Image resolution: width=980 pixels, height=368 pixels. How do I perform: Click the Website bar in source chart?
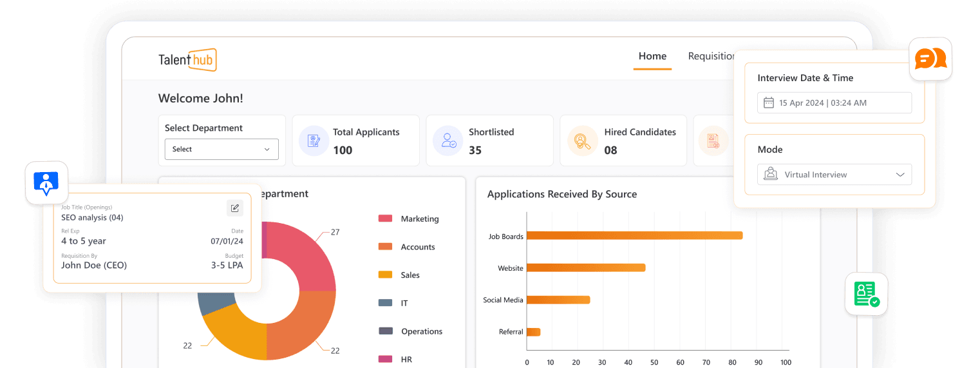coord(586,267)
